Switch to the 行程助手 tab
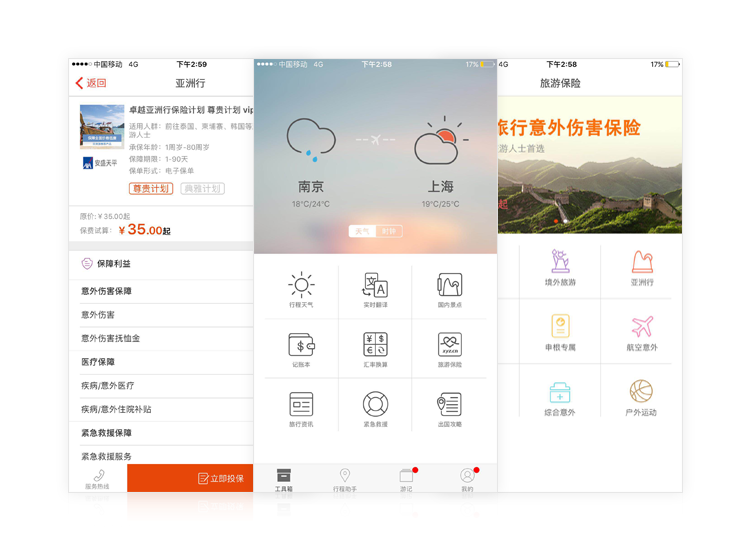The width and height of the screenshot is (750, 550). click(x=345, y=479)
